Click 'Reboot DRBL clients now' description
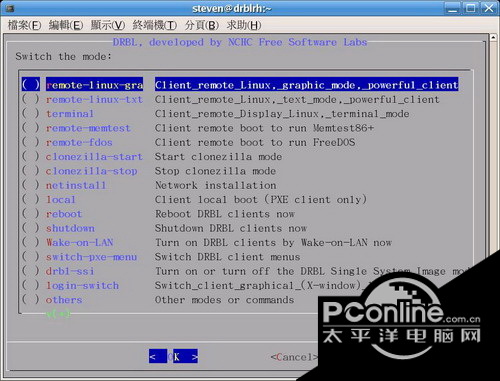This screenshot has width=500, height=381. (x=225, y=214)
